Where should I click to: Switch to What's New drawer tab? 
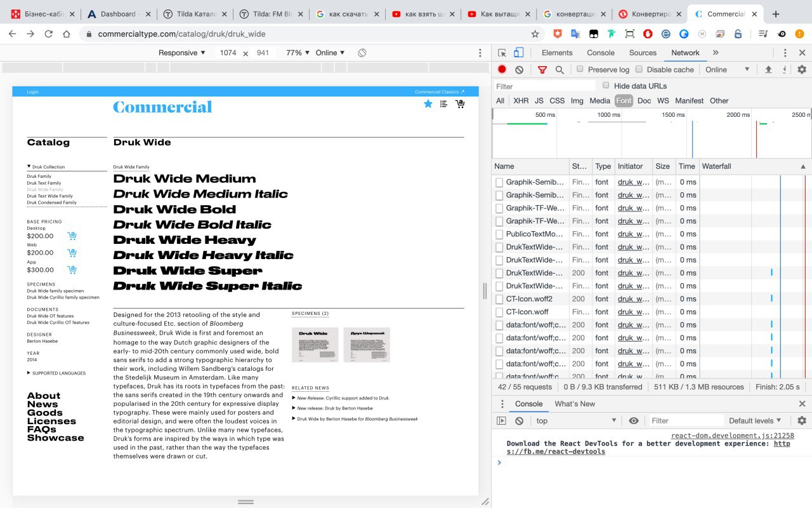pos(575,404)
